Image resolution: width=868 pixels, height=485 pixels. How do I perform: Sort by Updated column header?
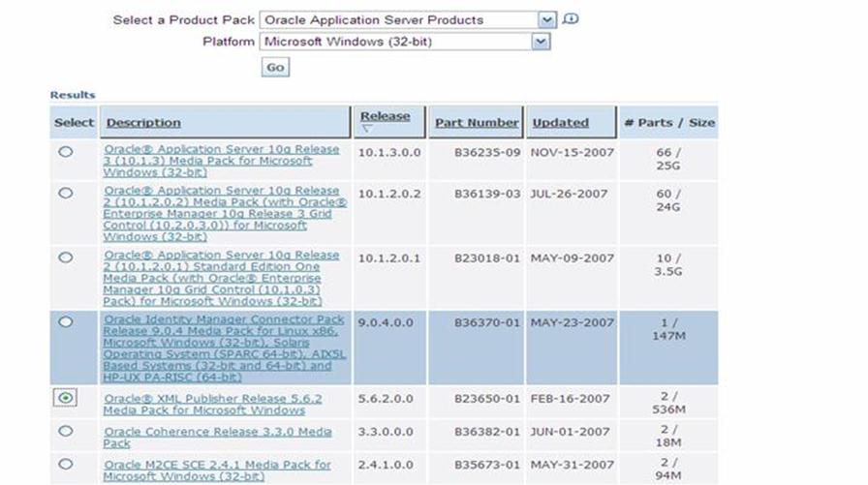click(x=560, y=123)
